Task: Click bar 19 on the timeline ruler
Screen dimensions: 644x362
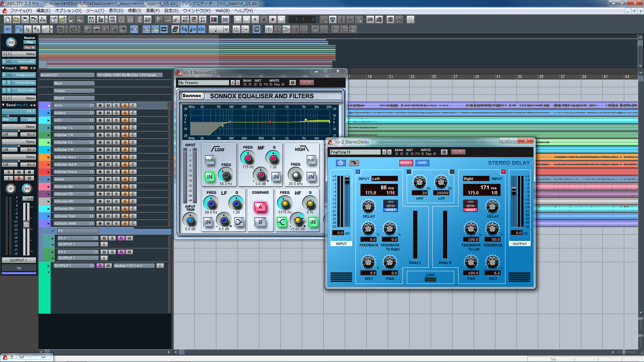Action: [x=370, y=77]
